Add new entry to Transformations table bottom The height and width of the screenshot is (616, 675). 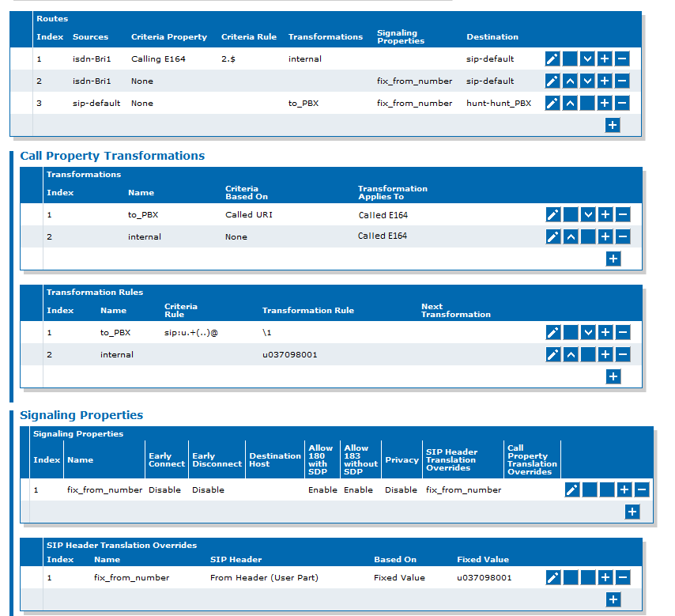tap(613, 259)
